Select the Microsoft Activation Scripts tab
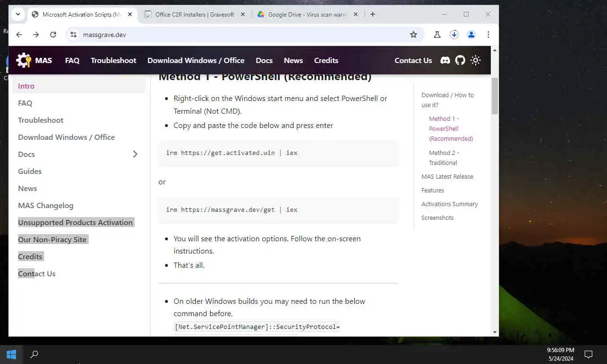Screen dimensions: 607x364 [x=82, y=14]
